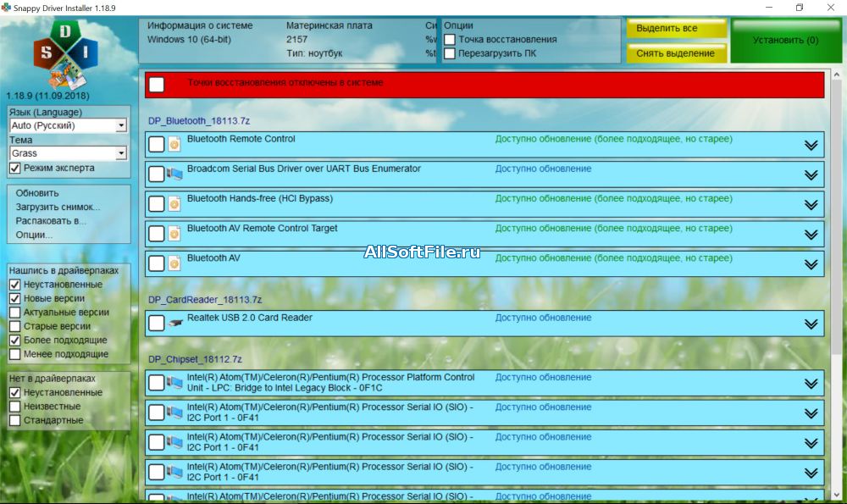The height and width of the screenshot is (504, 847).
Task: Click the SDI logo in the sidebar
Action: (x=65, y=54)
